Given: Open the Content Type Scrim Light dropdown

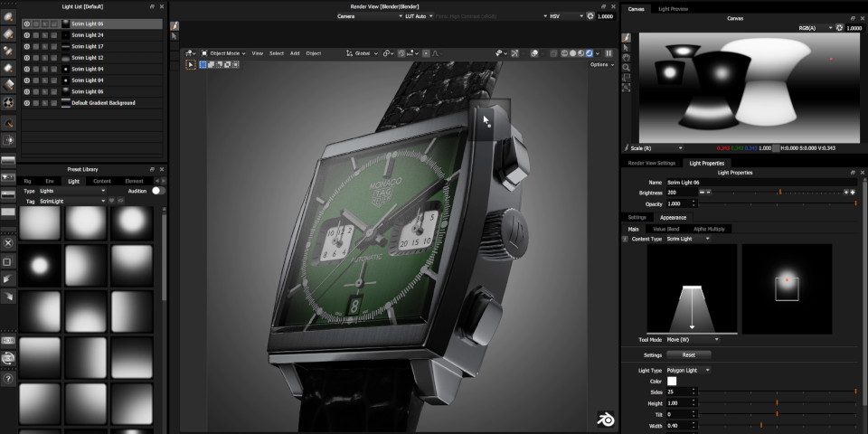Looking at the screenshot, I should (x=688, y=239).
